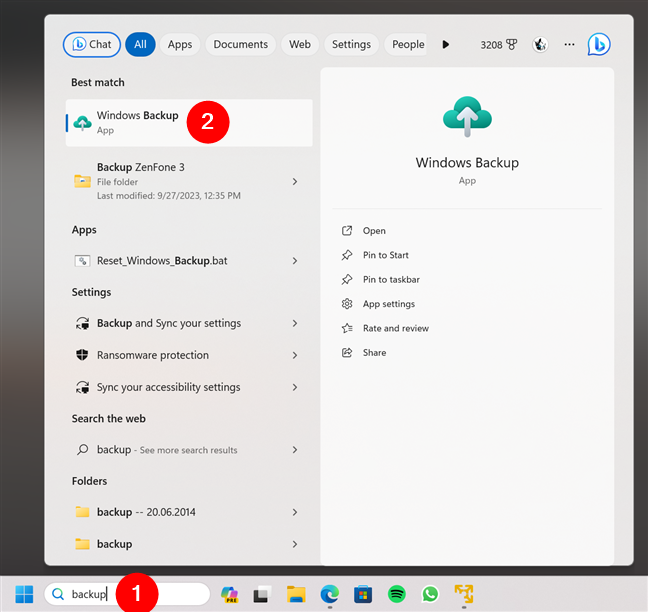Filter results by Documents
Viewport: 648px width, 612px height.
[241, 44]
